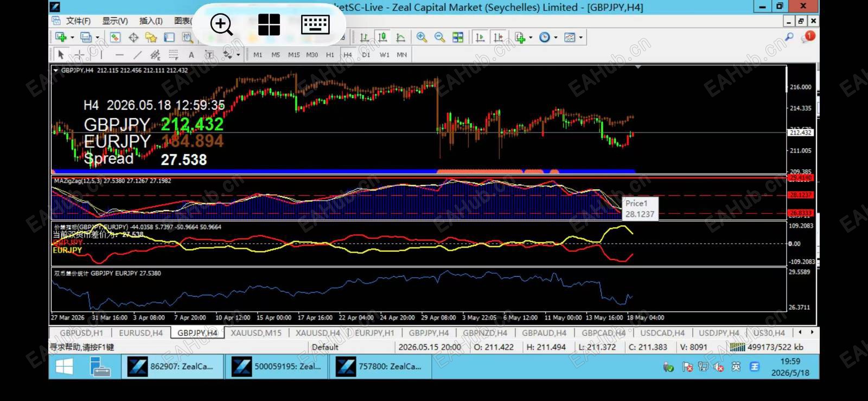Switch timeframe to MN
This screenshot has height=401, width=868.
point(401,55)
